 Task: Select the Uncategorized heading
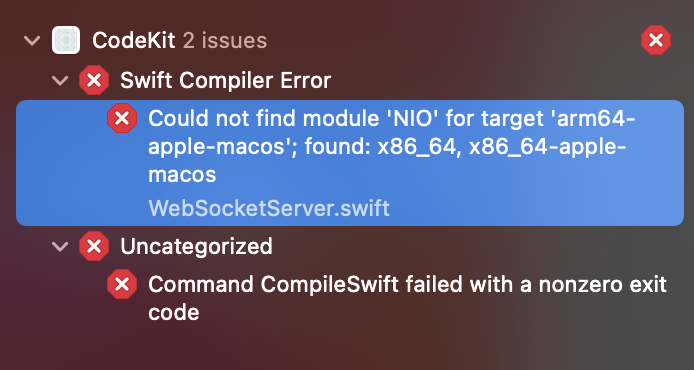(196, 247)
